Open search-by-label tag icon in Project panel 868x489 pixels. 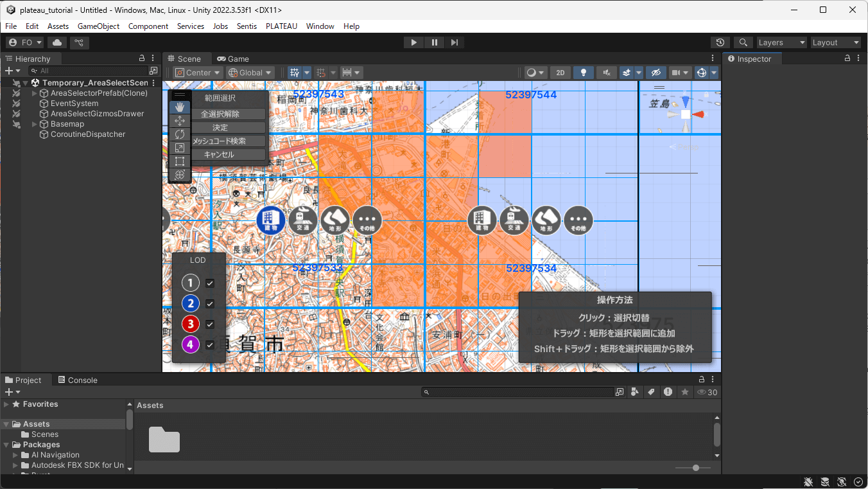pyautogui.click(x=652, y=392)
